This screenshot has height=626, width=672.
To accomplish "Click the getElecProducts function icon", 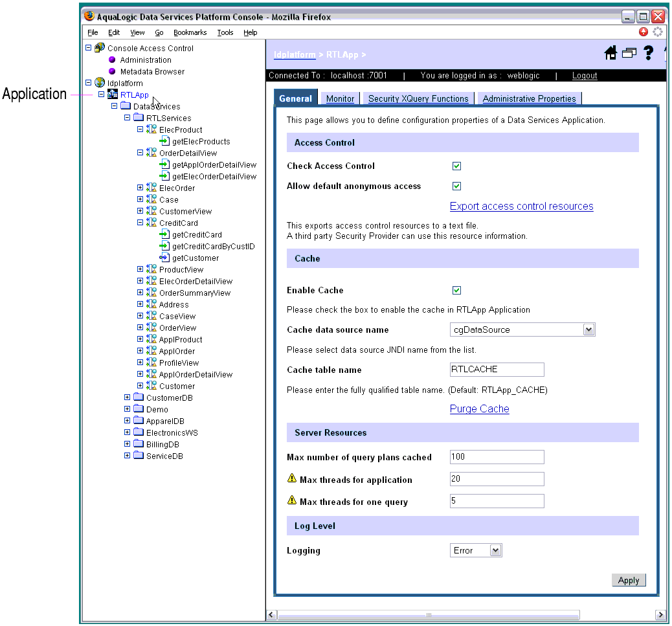I will pyautogui.click(x=164, y=141).
